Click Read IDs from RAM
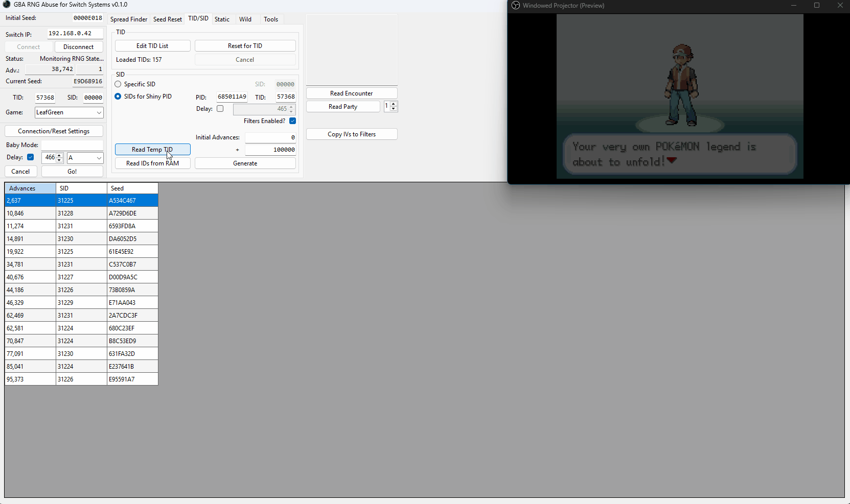 (152, 163)
